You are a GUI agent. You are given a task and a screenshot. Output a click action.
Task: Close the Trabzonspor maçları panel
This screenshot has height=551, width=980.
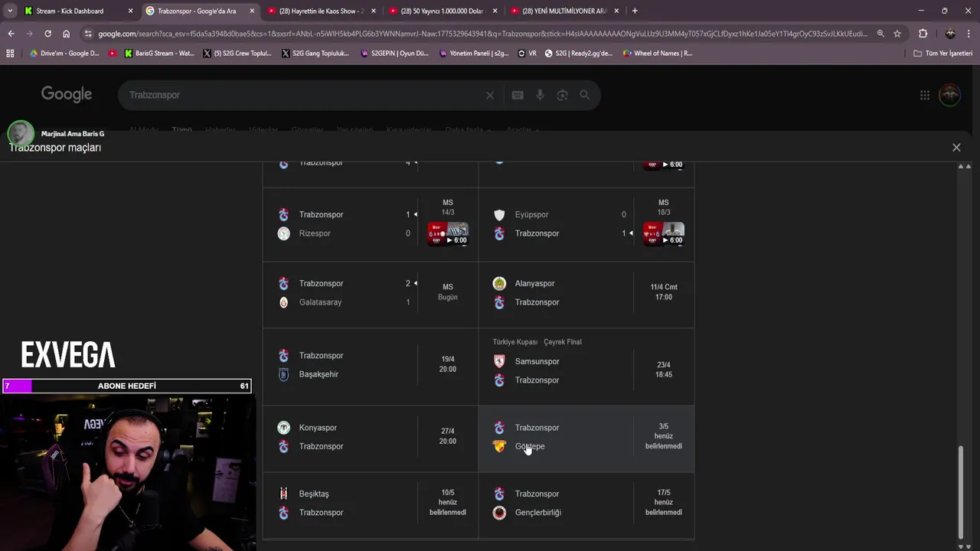tap(956, 148)
